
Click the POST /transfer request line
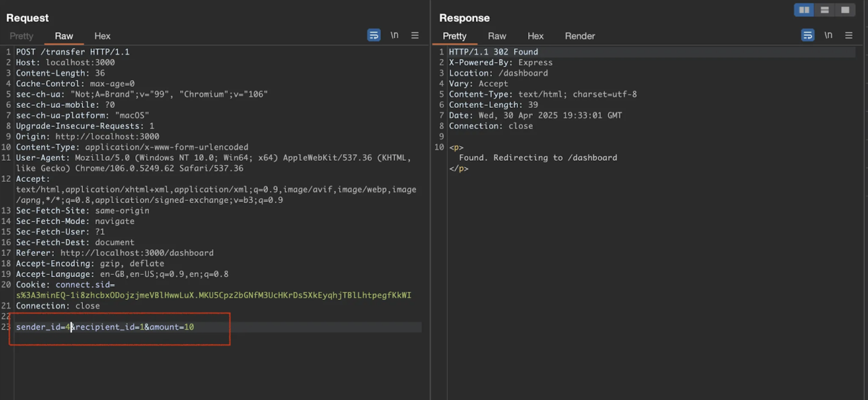72,52
